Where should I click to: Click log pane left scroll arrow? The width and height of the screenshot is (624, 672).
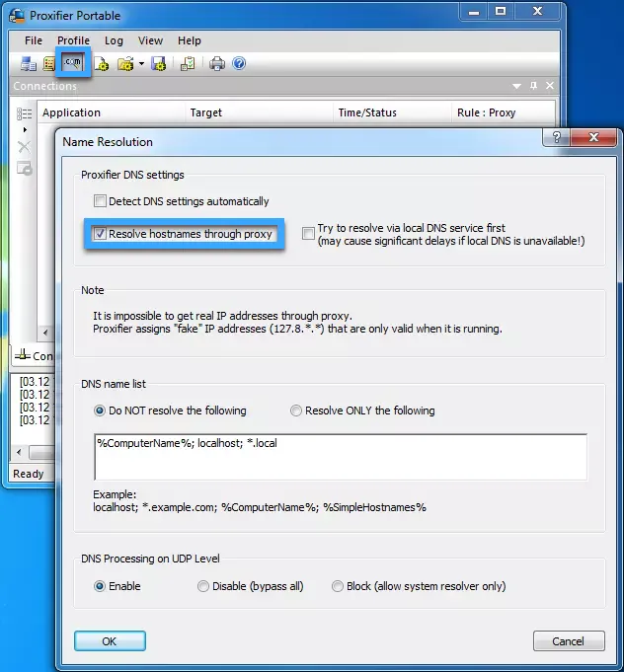coord(19,452)
